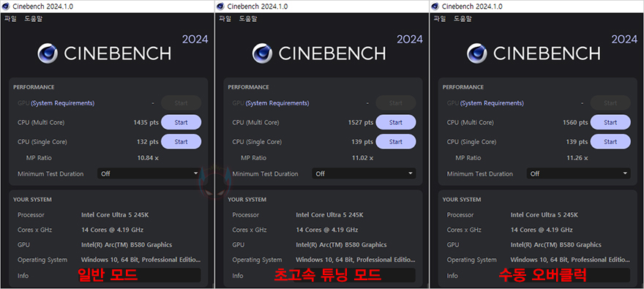Select the 11.26 x MP Ratio value
644x289 pixels.
[577, 157]
